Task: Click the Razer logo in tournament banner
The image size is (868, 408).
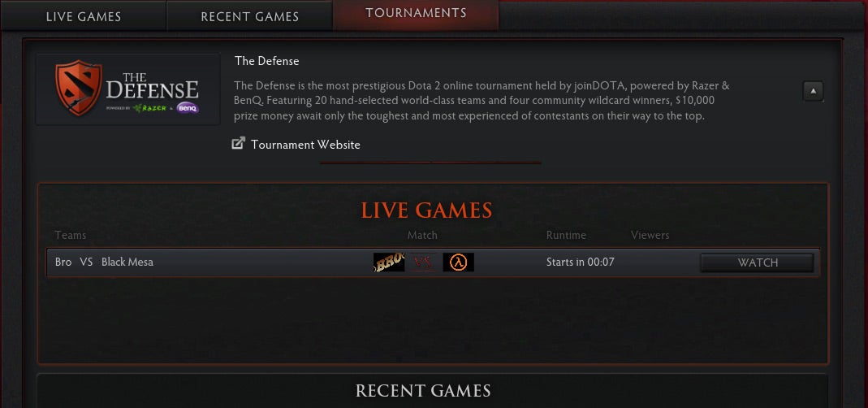Action: pyautogui.click(x=149, y=108)
